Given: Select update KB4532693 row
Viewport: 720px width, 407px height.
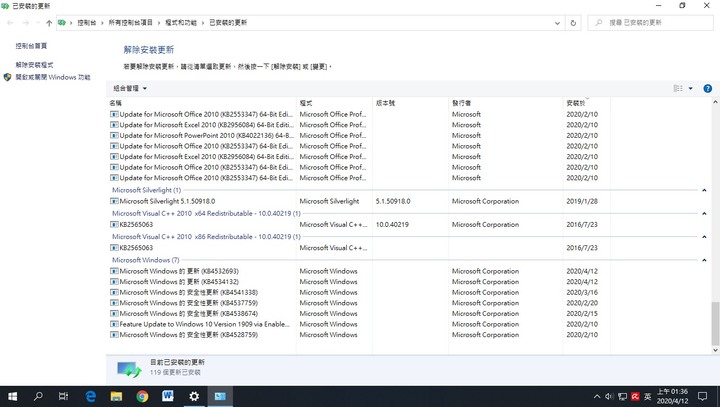Looking at the screenshot, I should [360, 271].
